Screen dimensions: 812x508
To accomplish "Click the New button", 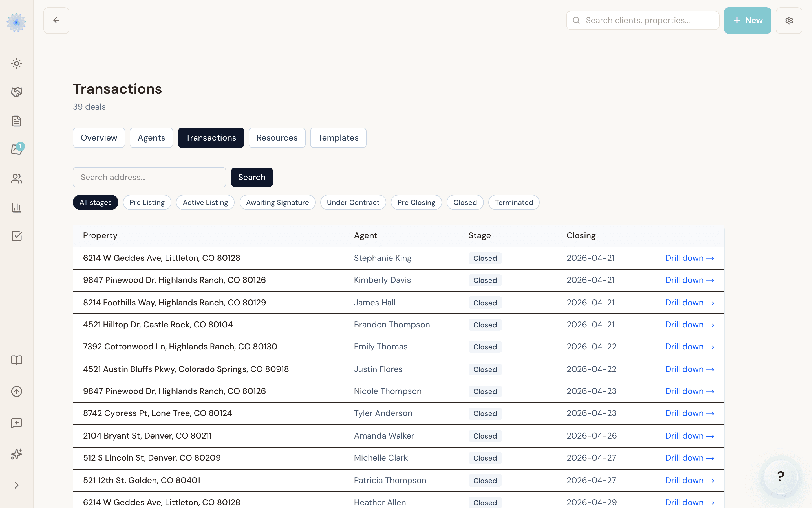I will (747, 21).
